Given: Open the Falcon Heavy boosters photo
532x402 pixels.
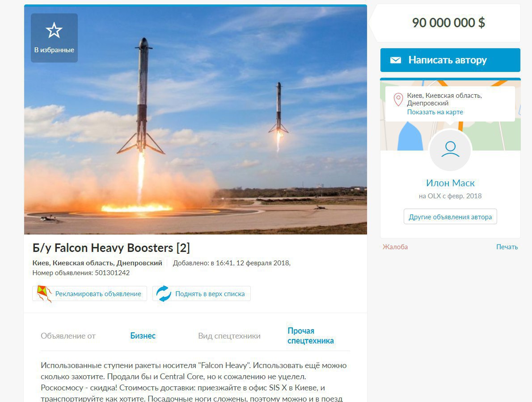Looking at the screenshot, I should (x=195, y=120).
